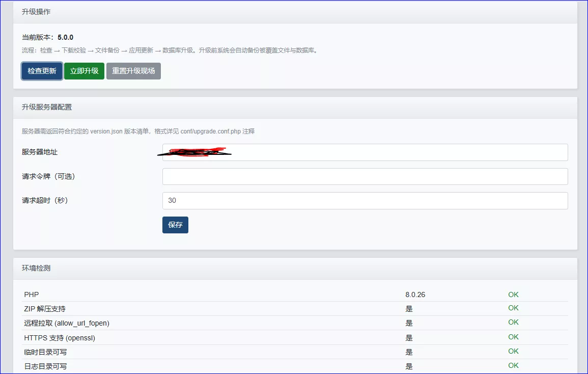Viewport: 588px width, 374px height.
Task: Select the 日志目录可写 row
Action: [x=295, y=366]
